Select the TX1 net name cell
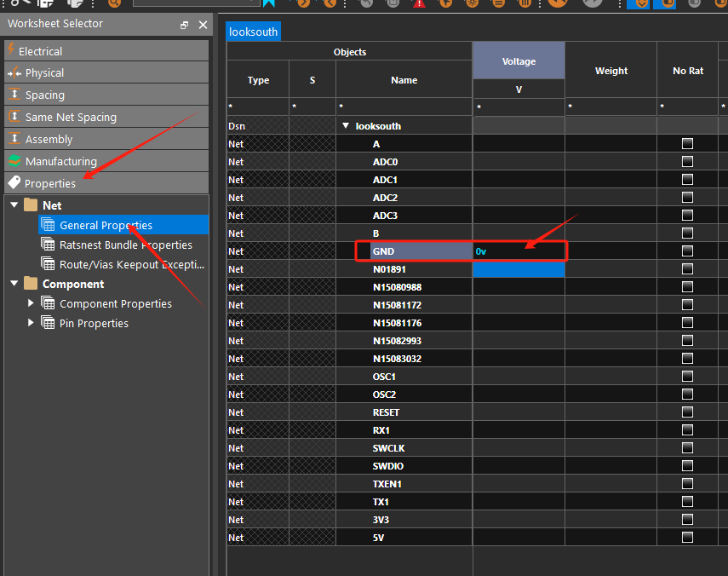 pos(404,501)
